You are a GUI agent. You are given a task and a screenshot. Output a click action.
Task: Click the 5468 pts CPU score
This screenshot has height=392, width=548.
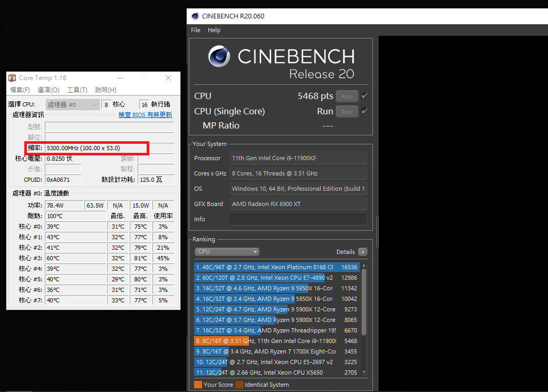(x=315, y=96)
